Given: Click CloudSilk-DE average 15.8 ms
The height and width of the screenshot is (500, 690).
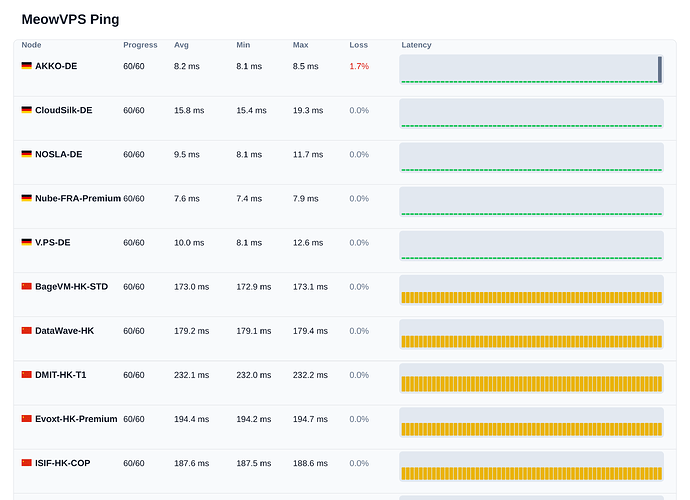Looking at the screenshot, I should coord(189,110).
